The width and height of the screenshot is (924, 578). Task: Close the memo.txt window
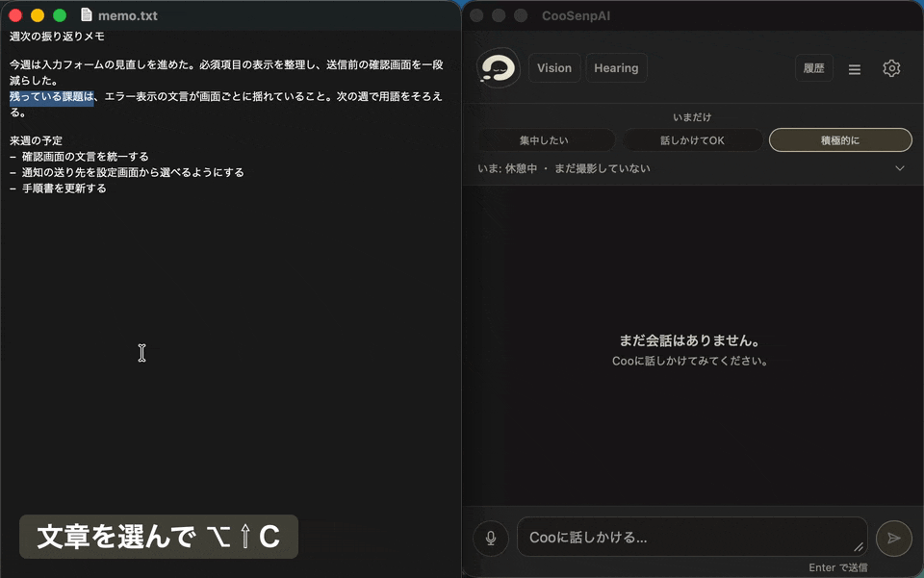coord(16,15)
